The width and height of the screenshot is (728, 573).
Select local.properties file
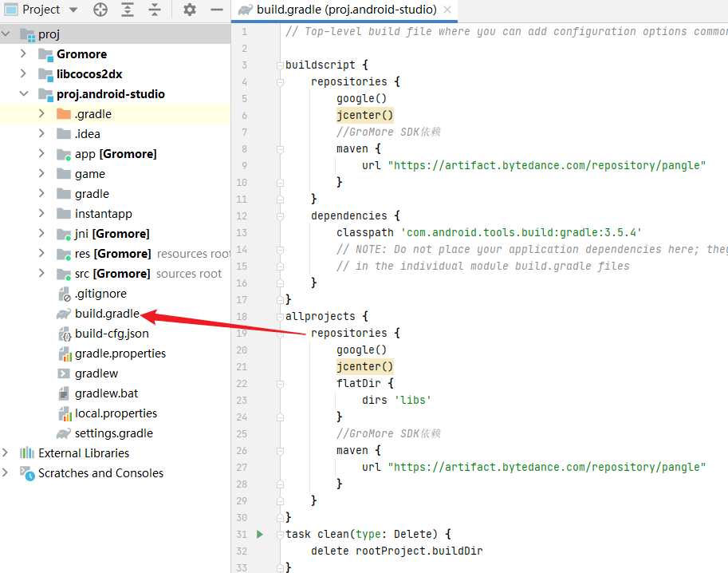[116, 413]
